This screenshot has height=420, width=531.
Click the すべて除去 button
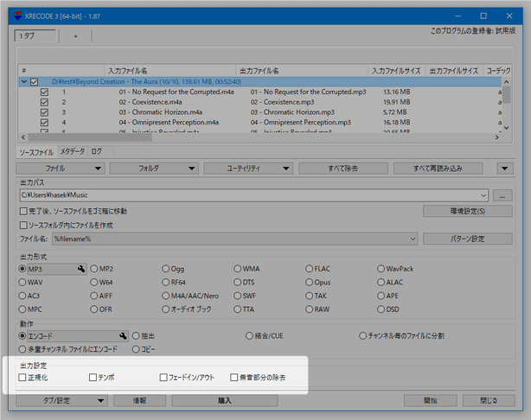click(343, 169)
